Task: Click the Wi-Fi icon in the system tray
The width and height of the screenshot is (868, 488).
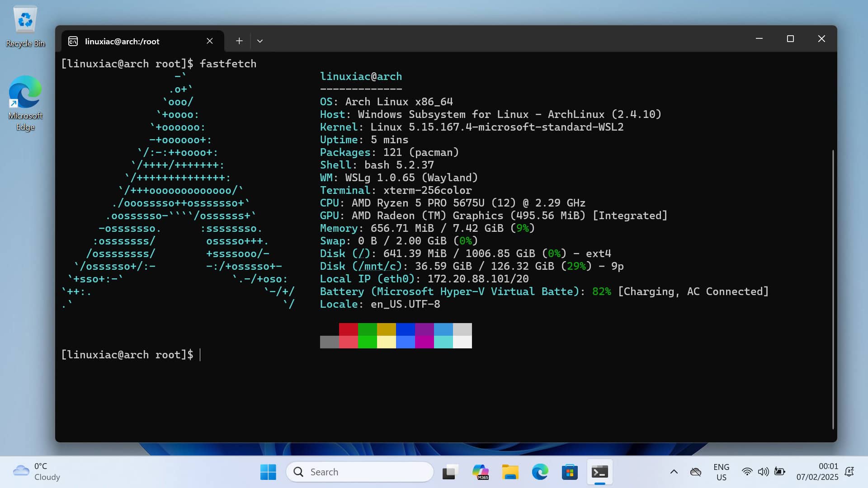Action: point(747,471)
